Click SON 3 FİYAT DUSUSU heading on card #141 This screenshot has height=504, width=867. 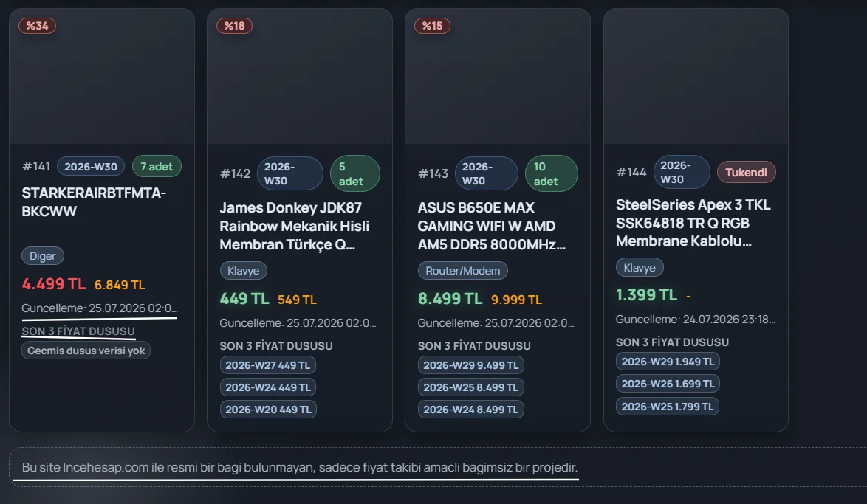coord(78,331)
